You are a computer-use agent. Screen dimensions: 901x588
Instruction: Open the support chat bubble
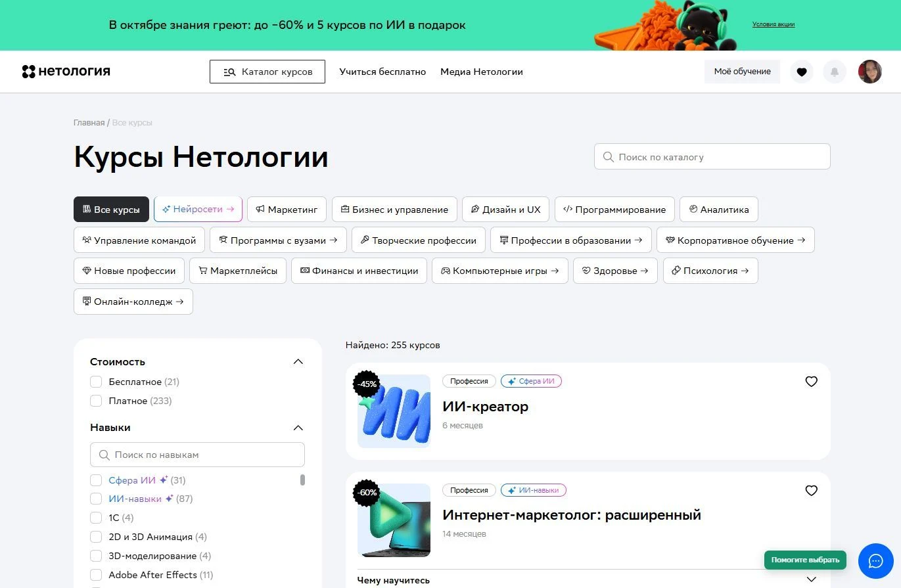pos(875,560)
